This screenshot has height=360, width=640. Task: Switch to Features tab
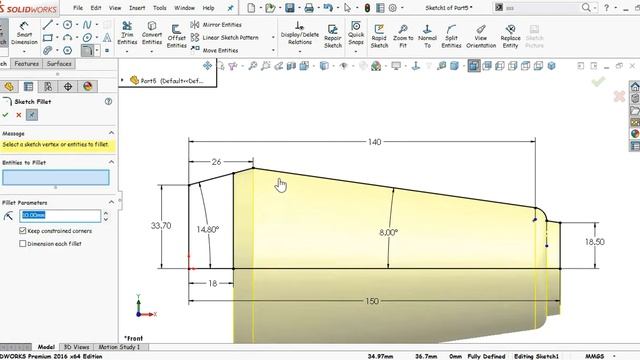pos(27,64)
